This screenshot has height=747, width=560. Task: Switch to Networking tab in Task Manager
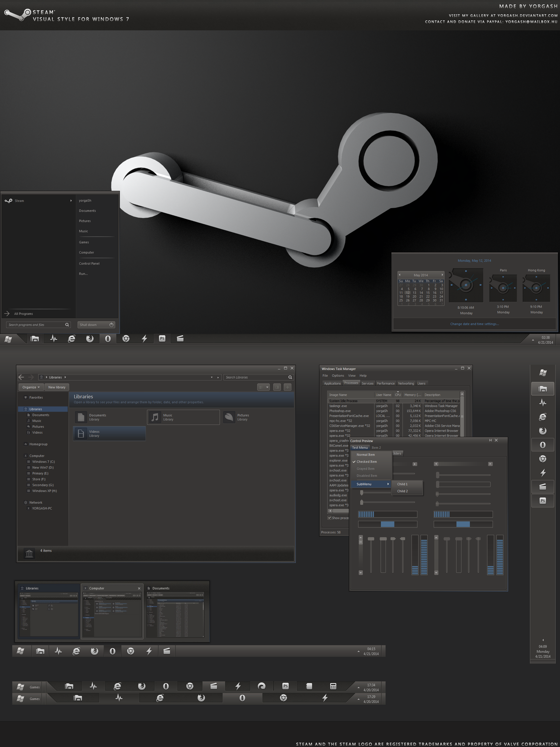coord(406,383)
